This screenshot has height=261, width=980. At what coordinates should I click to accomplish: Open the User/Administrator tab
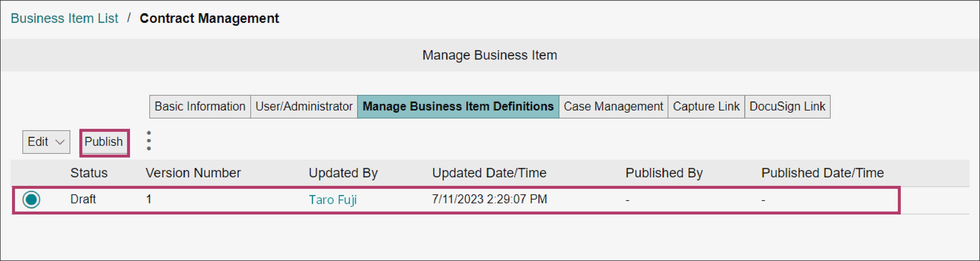[x=304, y=106]
